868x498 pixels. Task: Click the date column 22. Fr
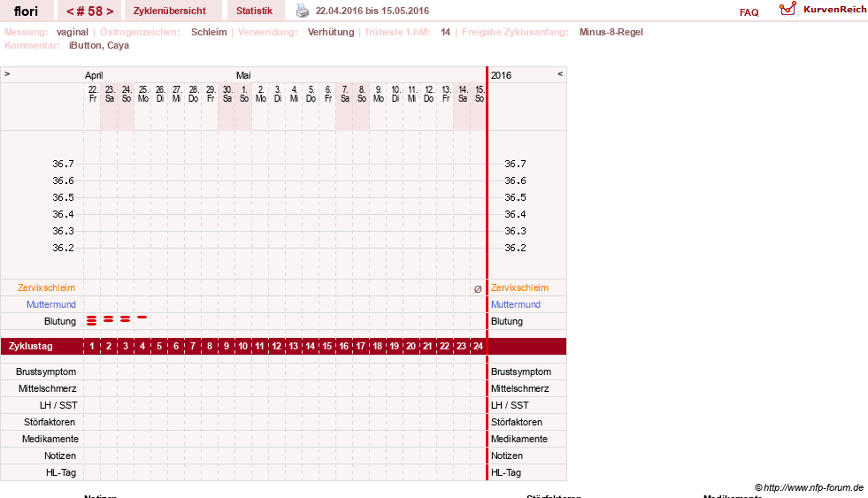click(92, 94)
